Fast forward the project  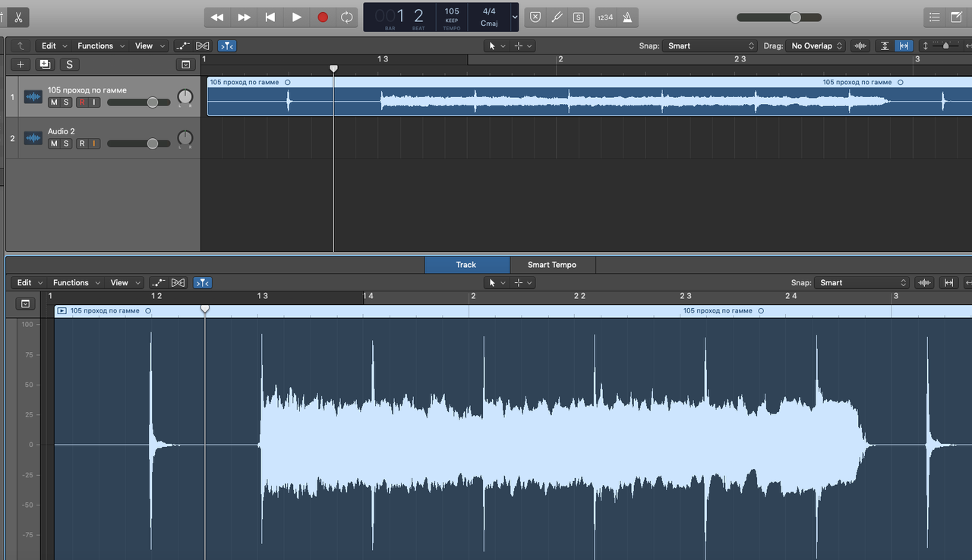click(244, 17)
